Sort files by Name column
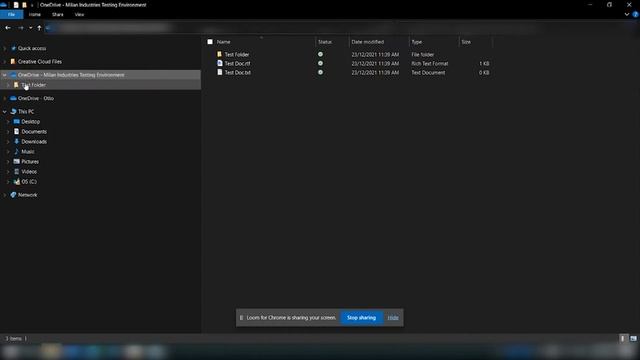This screenshot has width=640, height=360. 224,42
